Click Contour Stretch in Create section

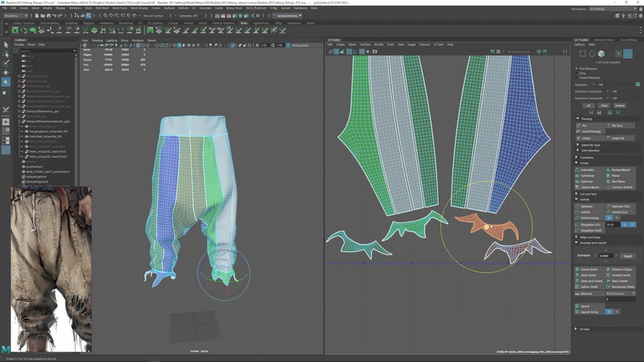pos(620,187)
